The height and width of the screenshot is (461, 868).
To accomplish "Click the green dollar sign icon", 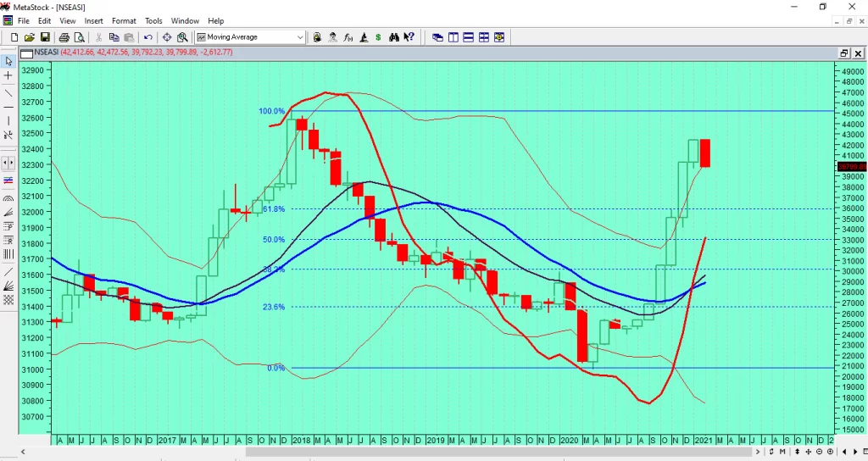I will tap(378, 37).
